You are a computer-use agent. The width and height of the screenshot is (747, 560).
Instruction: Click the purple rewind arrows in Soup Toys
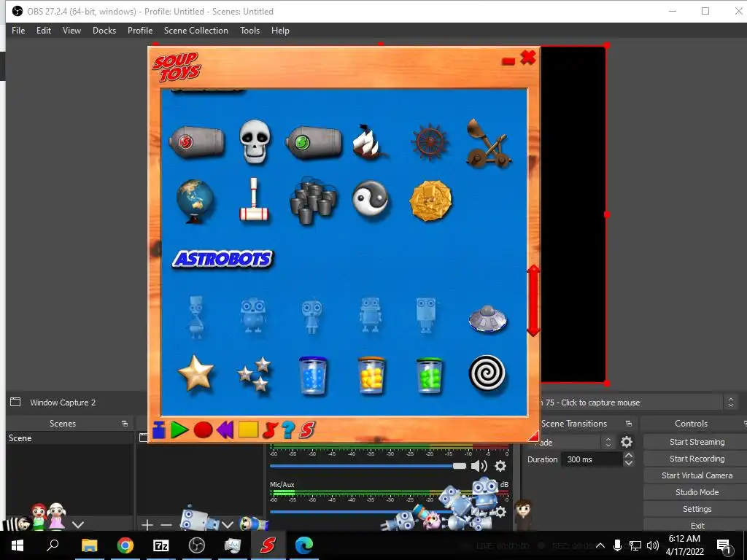coord(225,429)
